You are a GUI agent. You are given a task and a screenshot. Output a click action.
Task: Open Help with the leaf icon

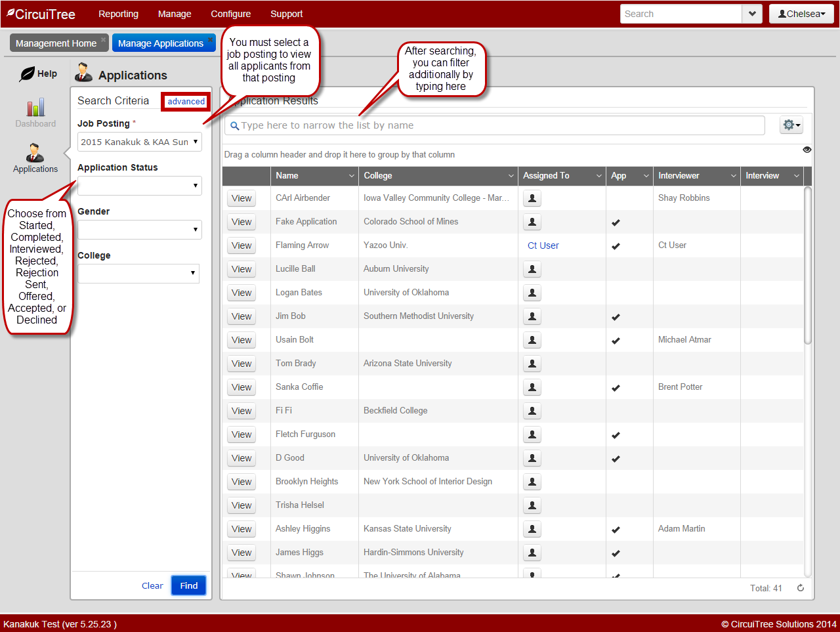38,74
